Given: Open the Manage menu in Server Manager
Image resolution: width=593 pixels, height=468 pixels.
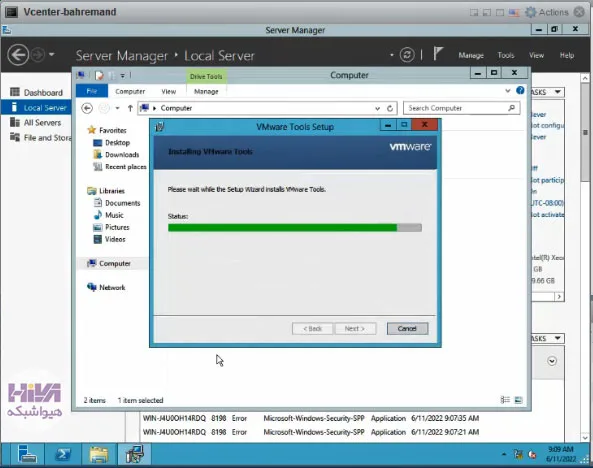Looking at the screenshot, I should 471,55.
